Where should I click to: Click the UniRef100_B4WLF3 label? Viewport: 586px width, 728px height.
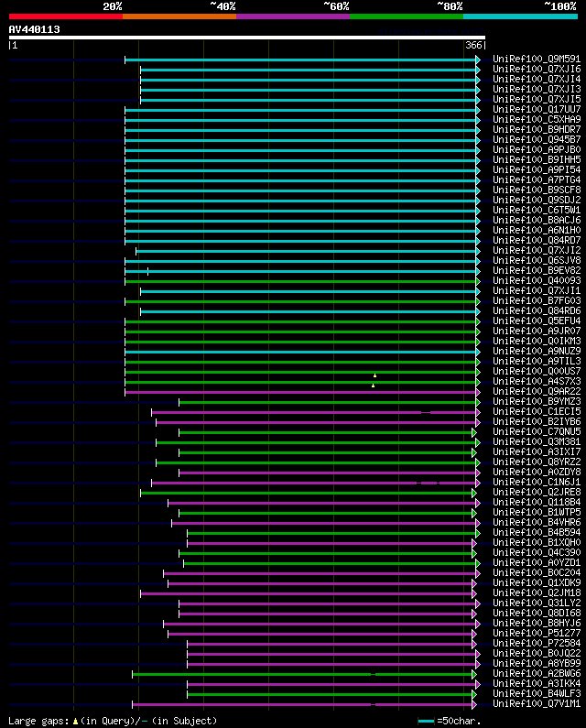[537, 693]
